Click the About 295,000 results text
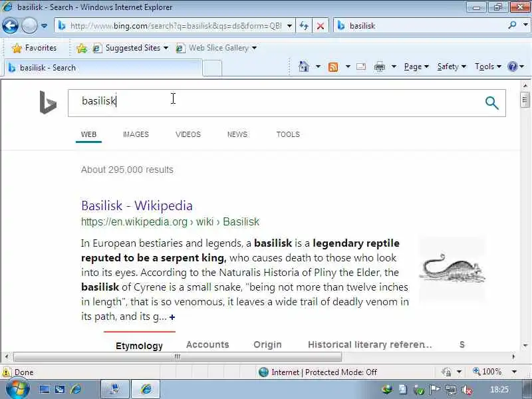 (x=127, y=170)
